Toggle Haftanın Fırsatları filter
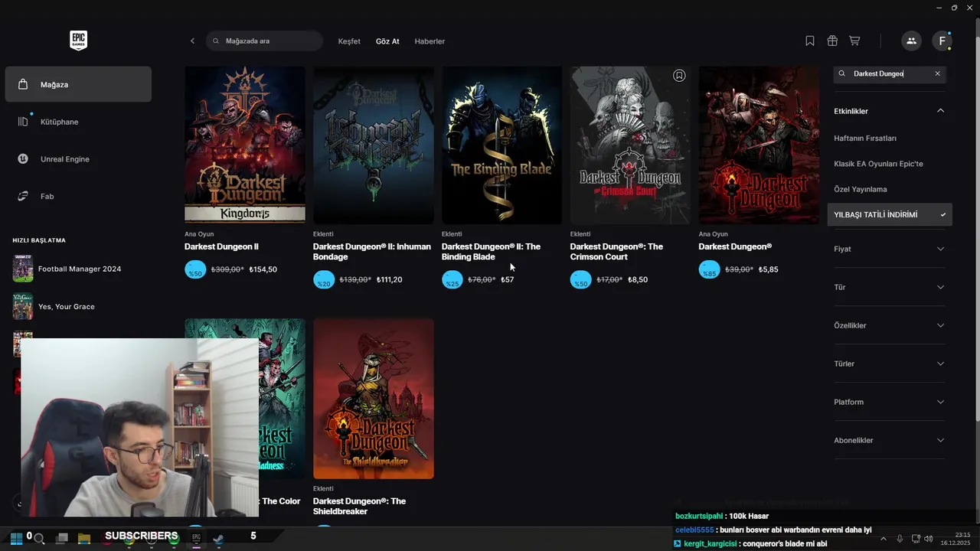980x551 pixels. coord(865,139)
